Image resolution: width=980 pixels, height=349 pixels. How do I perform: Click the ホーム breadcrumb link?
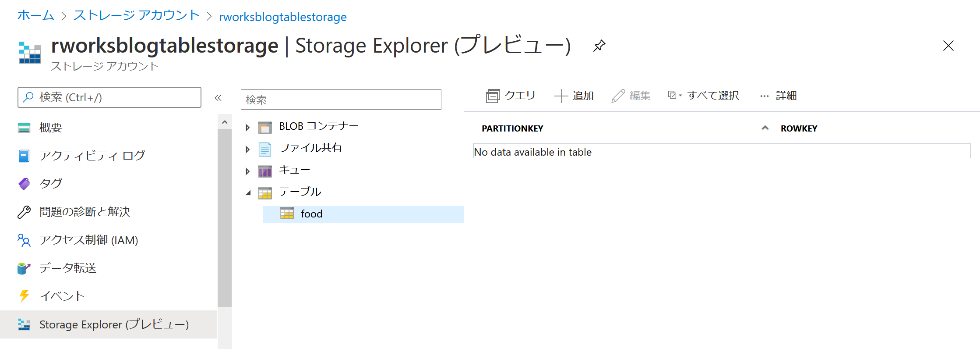[35, 16]
